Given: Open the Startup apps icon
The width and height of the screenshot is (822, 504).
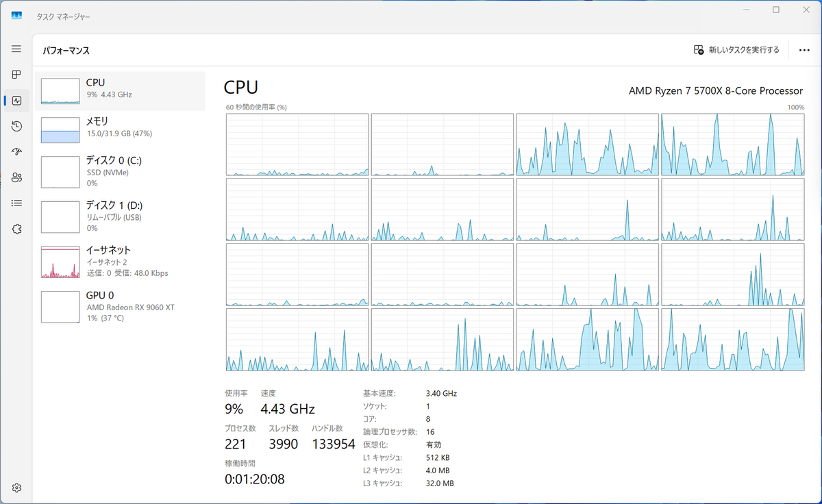Looking at the screenshot, I should (16, 152).
